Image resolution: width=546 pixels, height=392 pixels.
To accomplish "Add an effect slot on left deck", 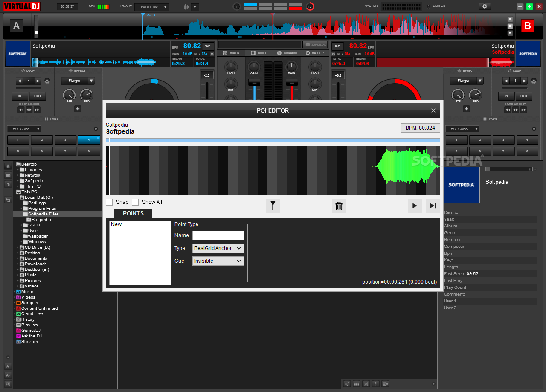I will 78,109.
